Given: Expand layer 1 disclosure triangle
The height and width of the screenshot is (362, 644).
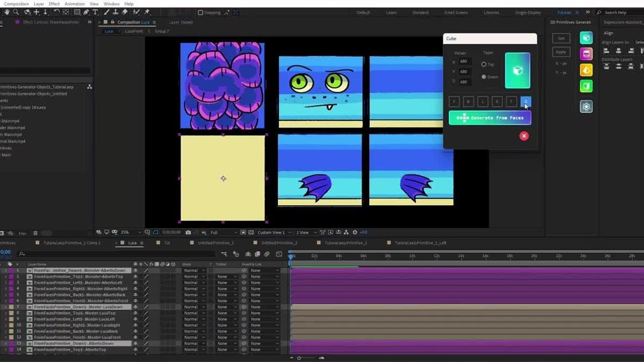Looking at the screenshot, I should pos(6,270).
